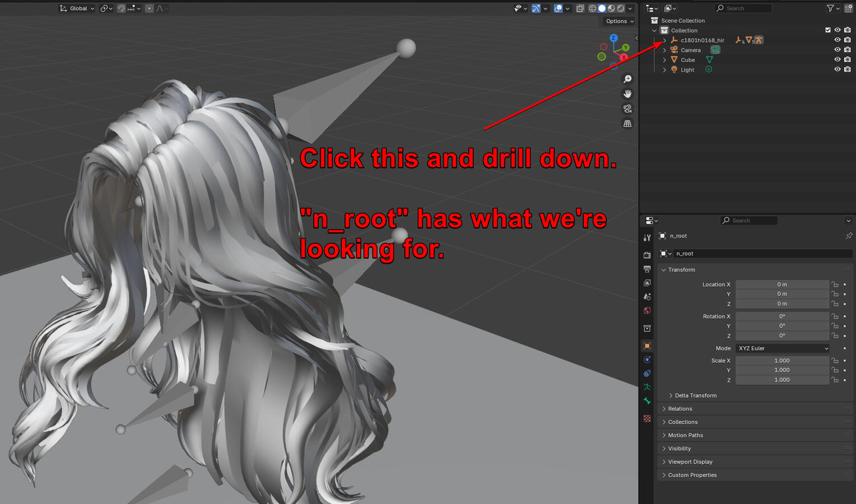The height and width of the screenshot is (504, 856).
Task: Expand the Delta Transform subpanel
Action: tap(695, 395)
